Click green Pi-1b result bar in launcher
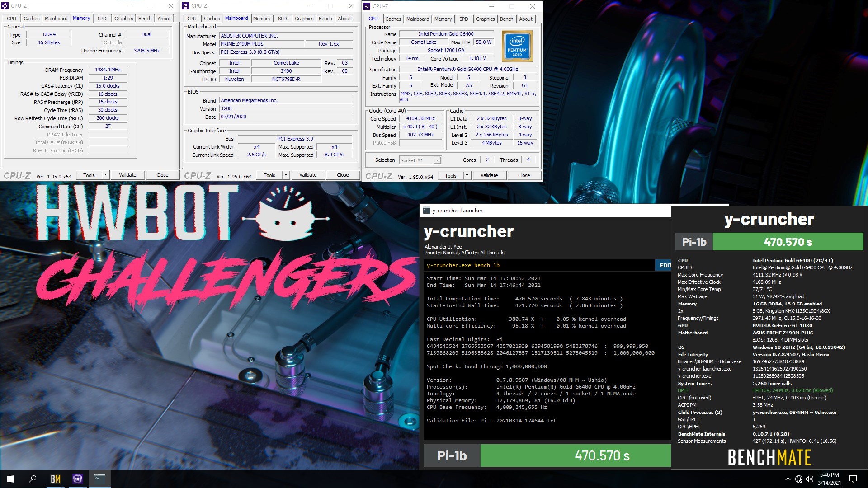The height and width of the screenshot is (488, 868). pyautogui.click(x=576, y=455)
